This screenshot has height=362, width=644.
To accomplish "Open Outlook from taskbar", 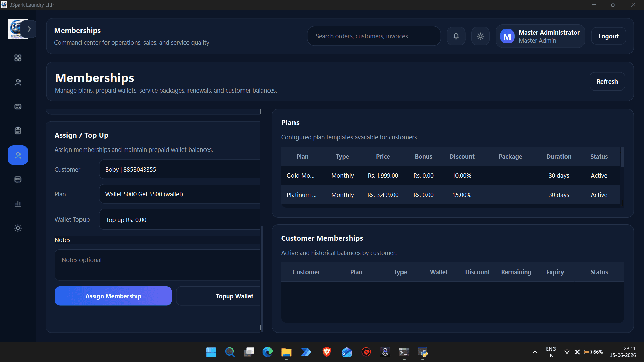I will pyautogui.click(x=346, y=352).
